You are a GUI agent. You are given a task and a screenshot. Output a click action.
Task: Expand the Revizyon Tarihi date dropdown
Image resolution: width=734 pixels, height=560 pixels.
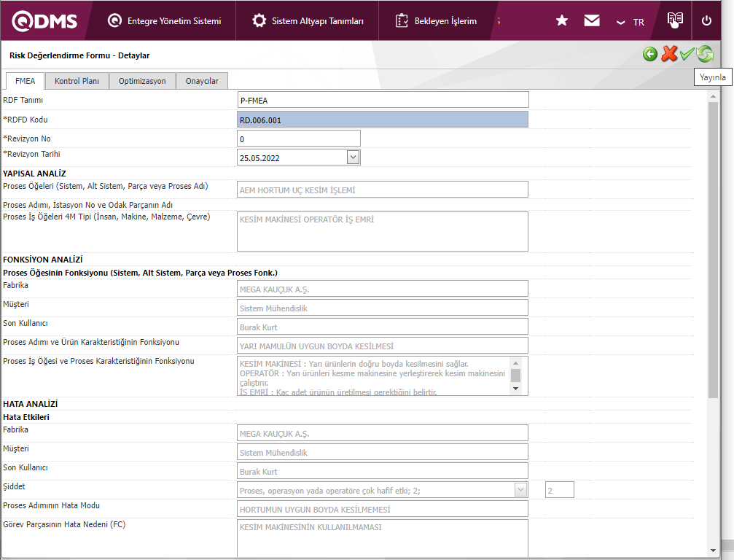[353, 157]
